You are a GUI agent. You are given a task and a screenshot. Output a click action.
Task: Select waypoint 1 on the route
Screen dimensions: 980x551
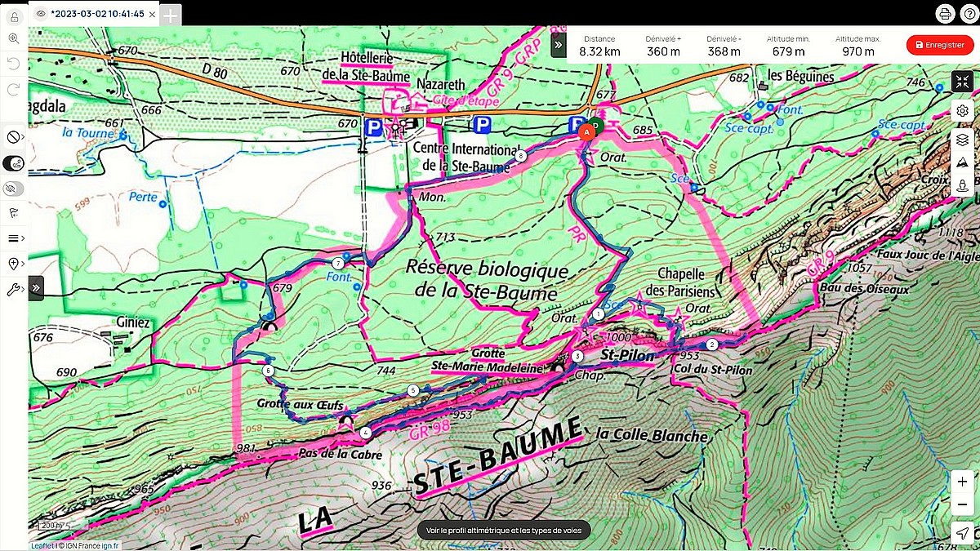tap(599, 313)
